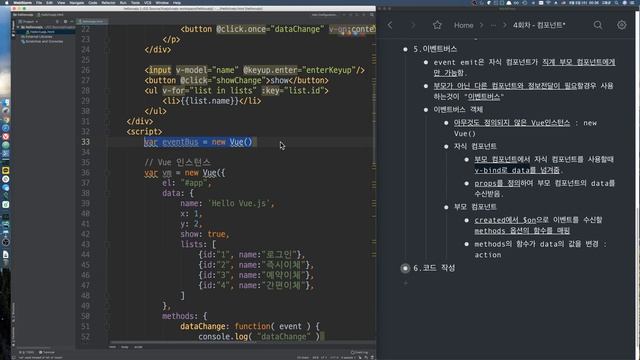Open WorkFlowy settings gear
Viewport: 640px width, 360px height.
click(622, 25)
